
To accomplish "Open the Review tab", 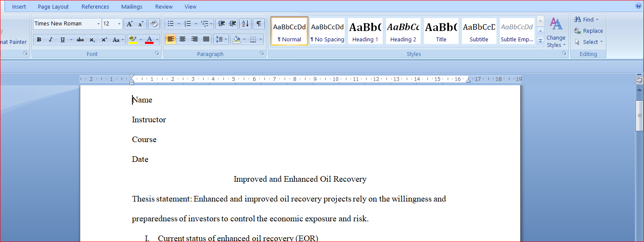I will [164, 6].
